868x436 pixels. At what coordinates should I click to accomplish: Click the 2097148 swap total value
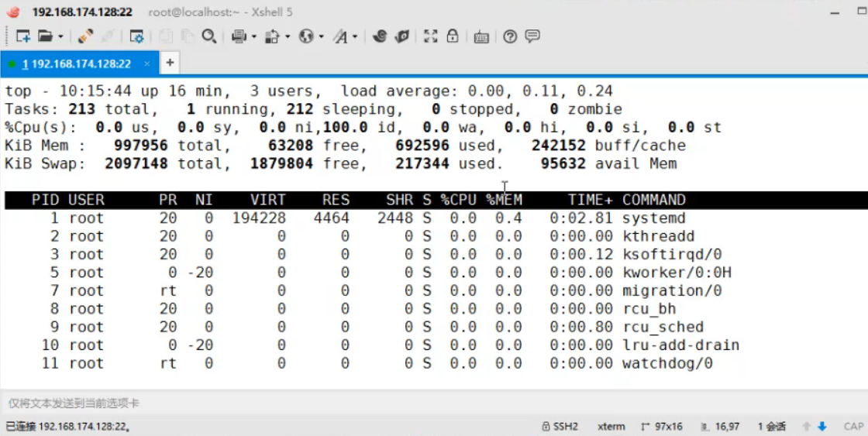136,163
